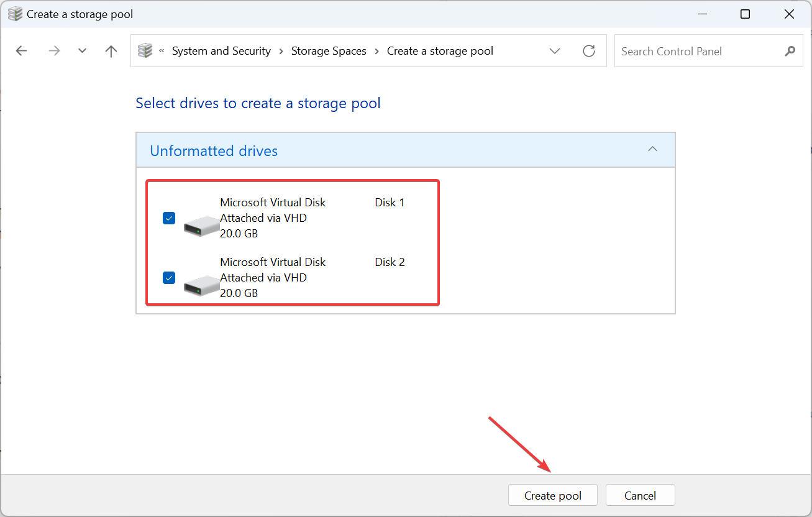Navigate to Storage Spaces via breadcrumb
Screen dimensions: 812x517
329,51
